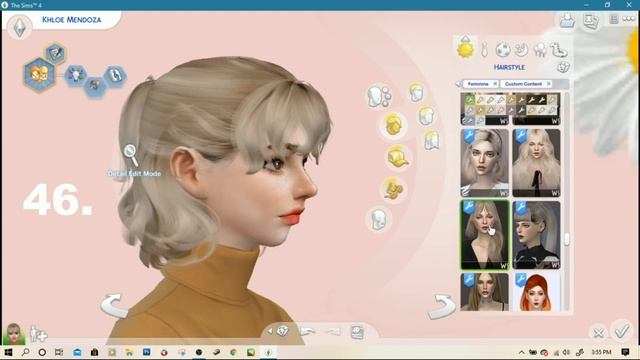Click the plumbob emblem beside Khloe Mendoza
640x360 pixels.
tap(20, 27)
